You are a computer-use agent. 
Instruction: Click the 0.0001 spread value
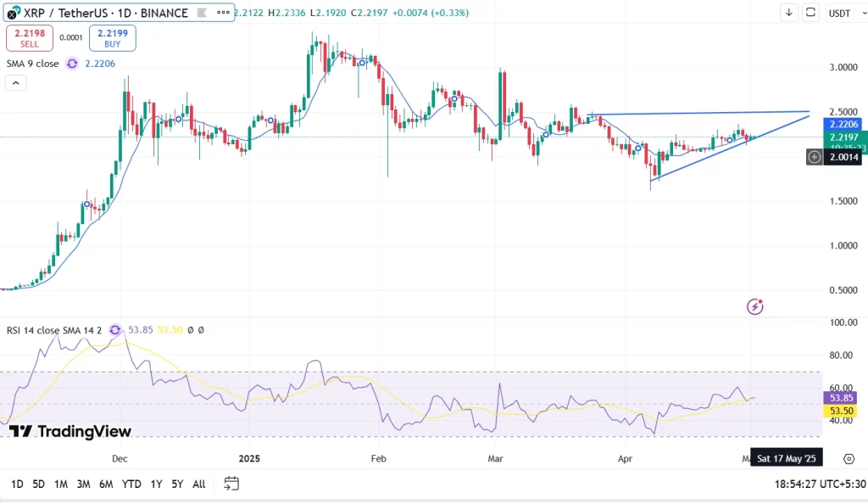71,37
